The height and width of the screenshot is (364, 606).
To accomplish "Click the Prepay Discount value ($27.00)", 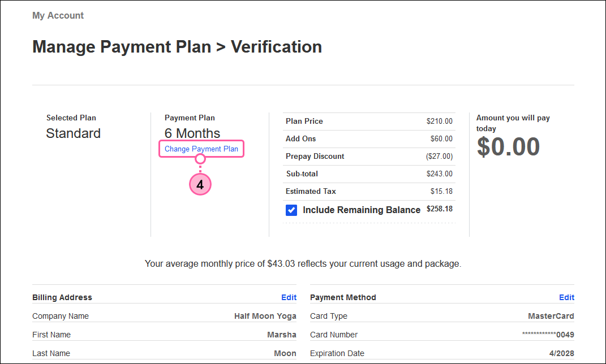I will [x=440, y=157].
